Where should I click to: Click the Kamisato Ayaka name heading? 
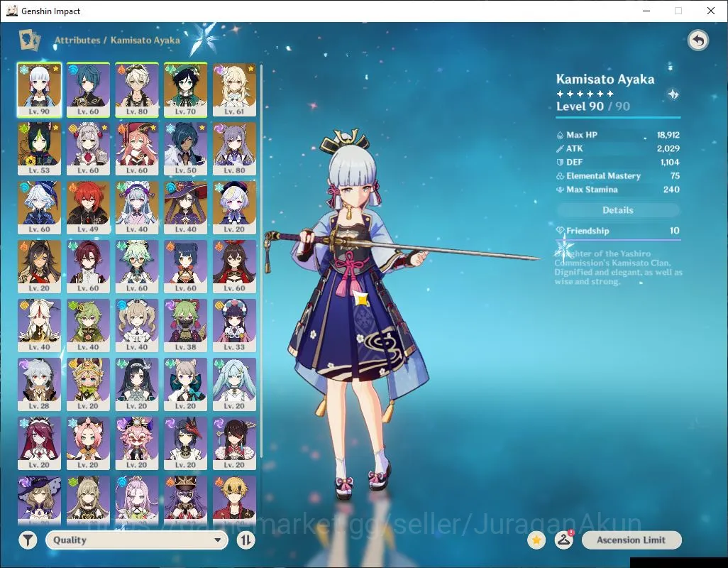pyautogui.click(x=605, y=79)
